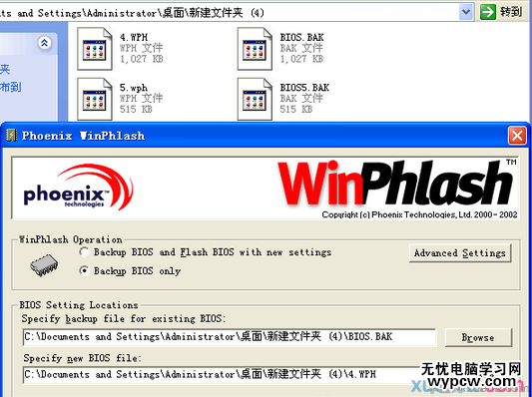Click the Phoenix WinPhlash title bar icon
The image size is (532, 397).
coord(12,136)
